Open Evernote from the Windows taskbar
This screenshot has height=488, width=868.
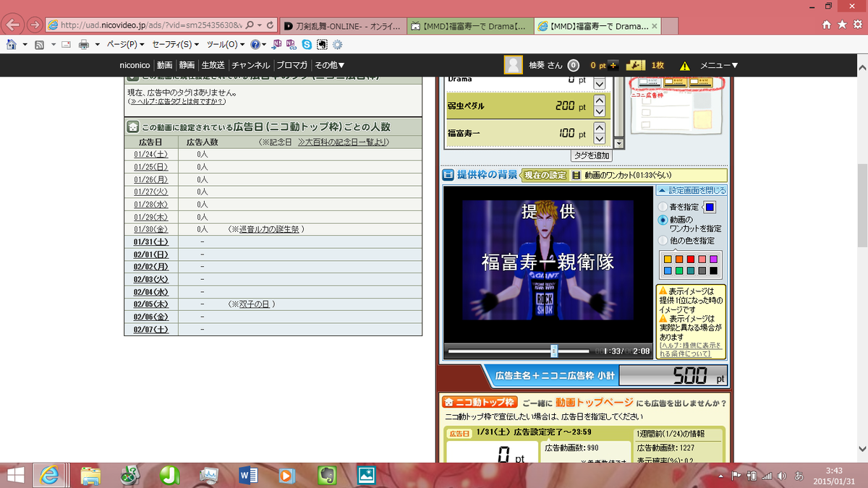(328, 475)
